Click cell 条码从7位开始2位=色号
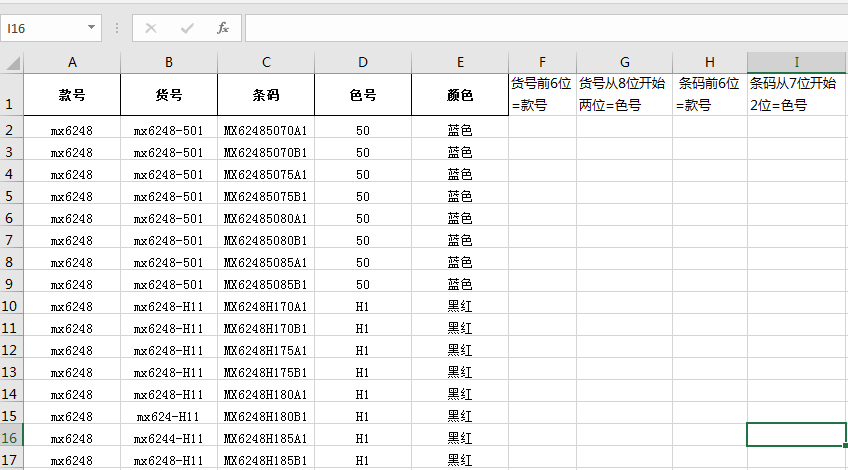 coord(797,95)
